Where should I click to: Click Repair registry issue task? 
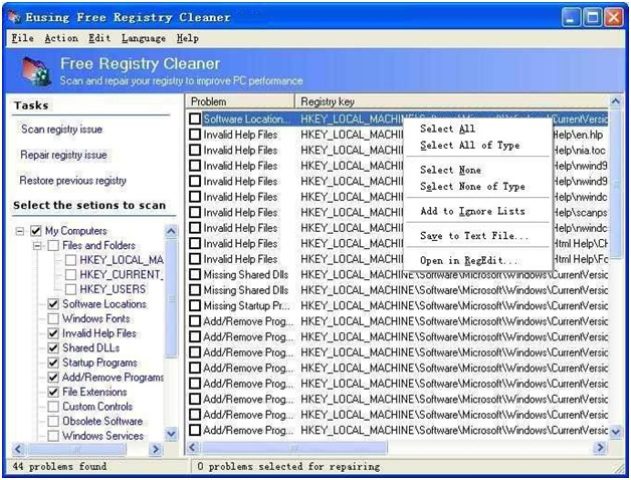point(64,155)
